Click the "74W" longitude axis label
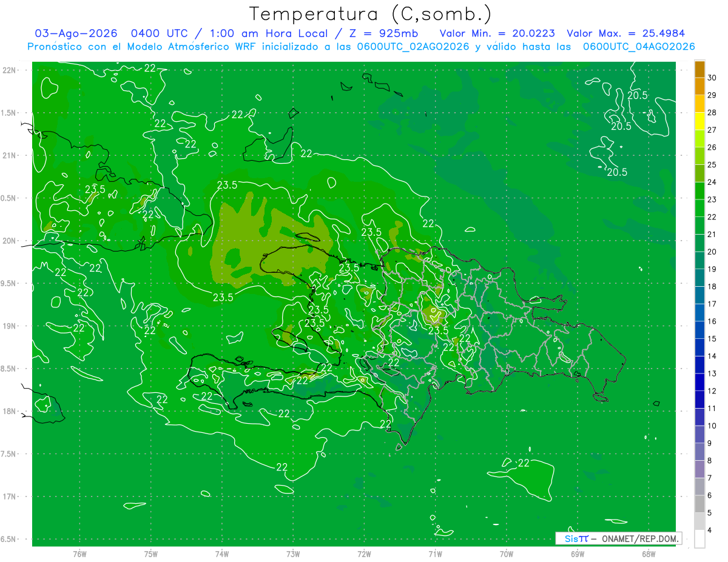 [221, 554]
